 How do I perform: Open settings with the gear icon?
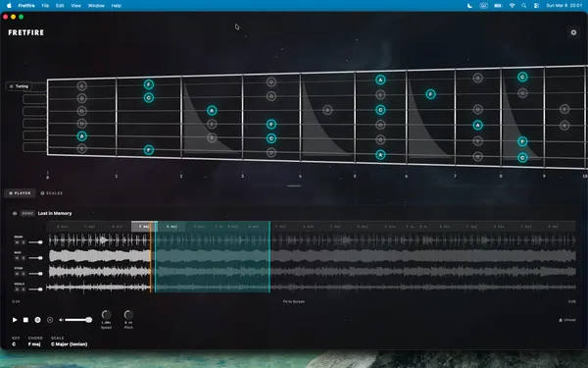(573, 32)
